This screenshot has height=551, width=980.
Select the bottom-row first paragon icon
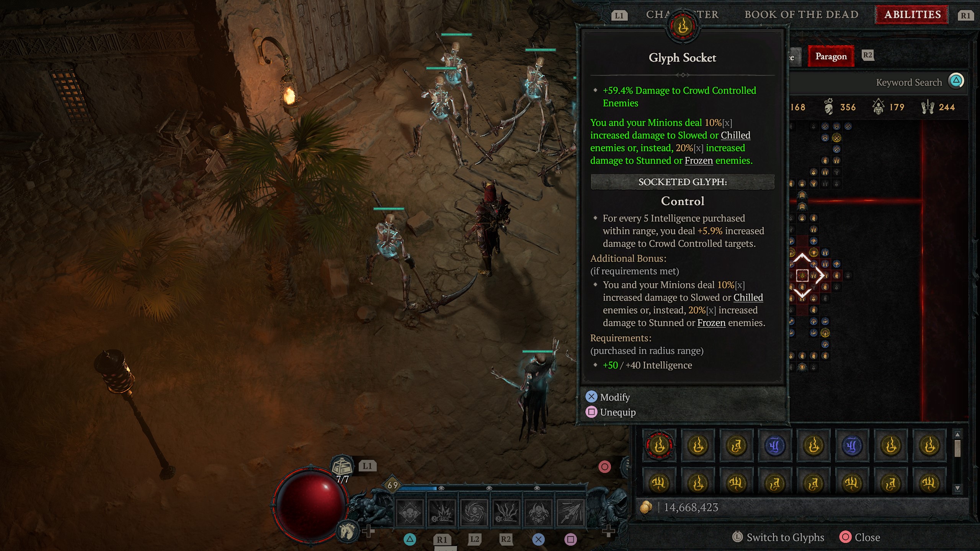(659, 482)
